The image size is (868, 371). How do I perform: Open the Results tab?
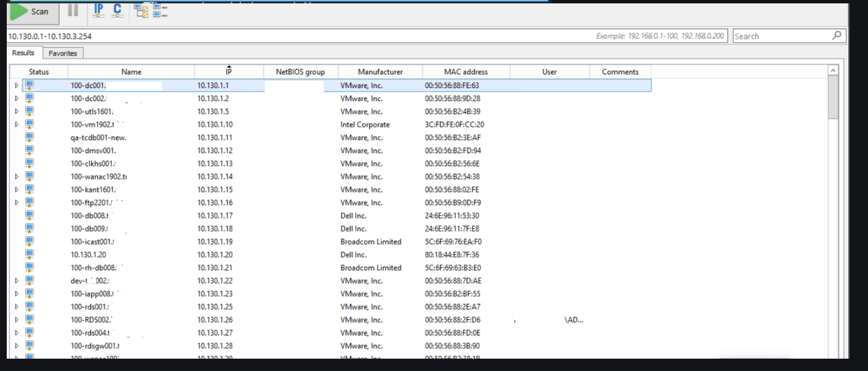24,53
